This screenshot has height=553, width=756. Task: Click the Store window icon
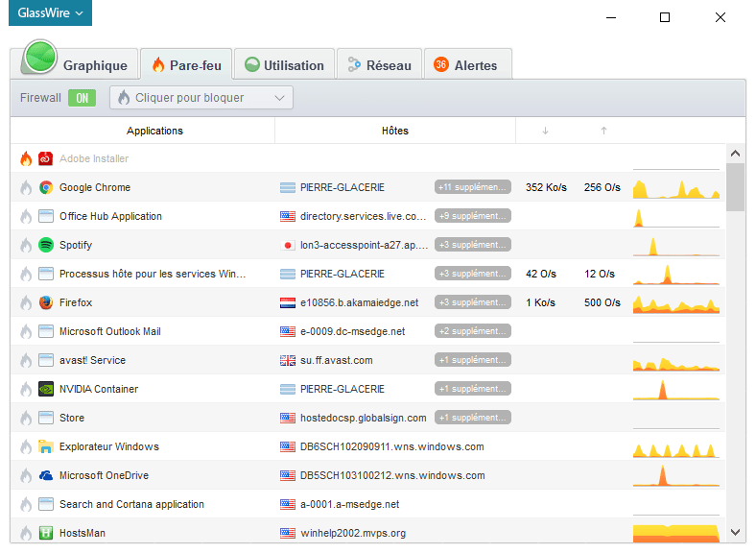tap(46, 418)
